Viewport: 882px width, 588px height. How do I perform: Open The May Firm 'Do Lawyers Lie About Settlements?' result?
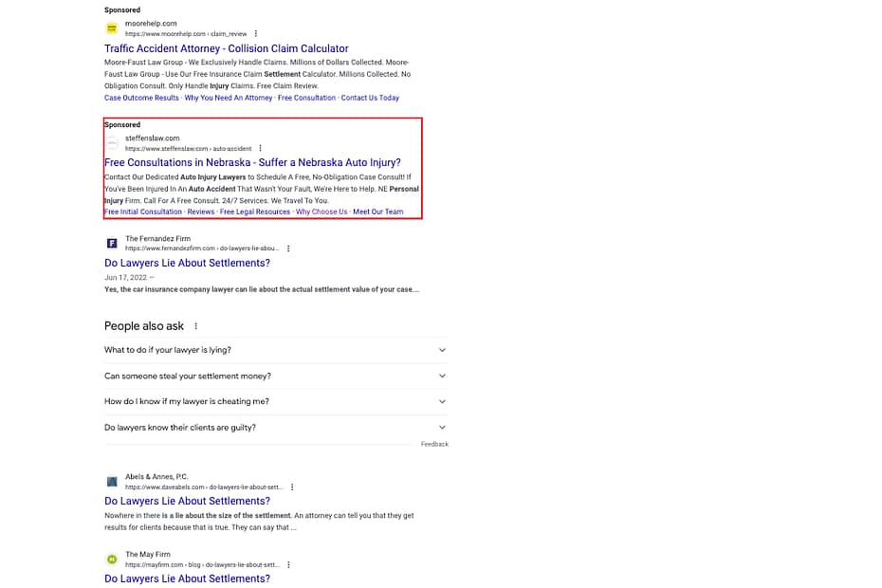click(x=188, y=579)
